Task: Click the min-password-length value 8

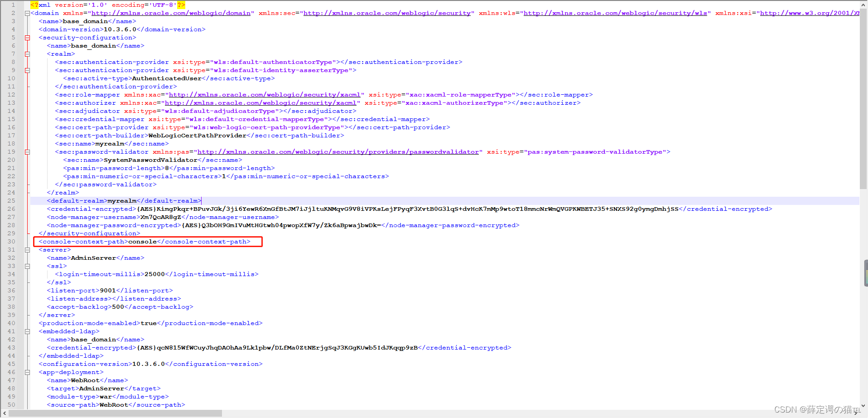Action: [x=167, y=168]
